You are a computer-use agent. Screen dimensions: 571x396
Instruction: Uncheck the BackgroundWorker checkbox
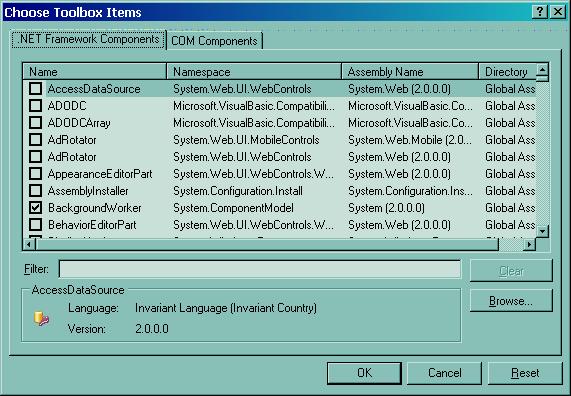35,208
